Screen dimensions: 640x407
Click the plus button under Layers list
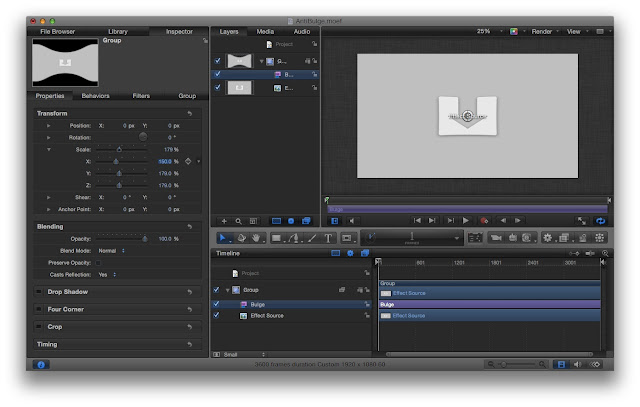click(224, 221)
